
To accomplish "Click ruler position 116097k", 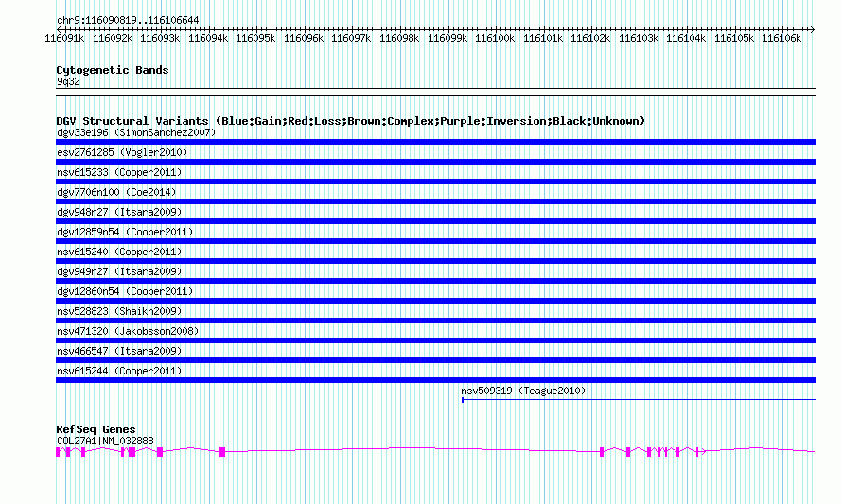I will coord(351,38).
